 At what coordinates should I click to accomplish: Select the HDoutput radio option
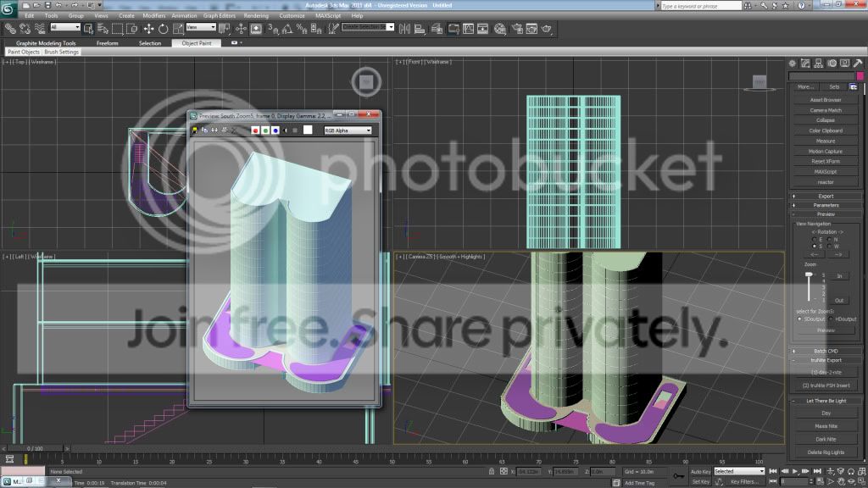[x=831, y=319]
